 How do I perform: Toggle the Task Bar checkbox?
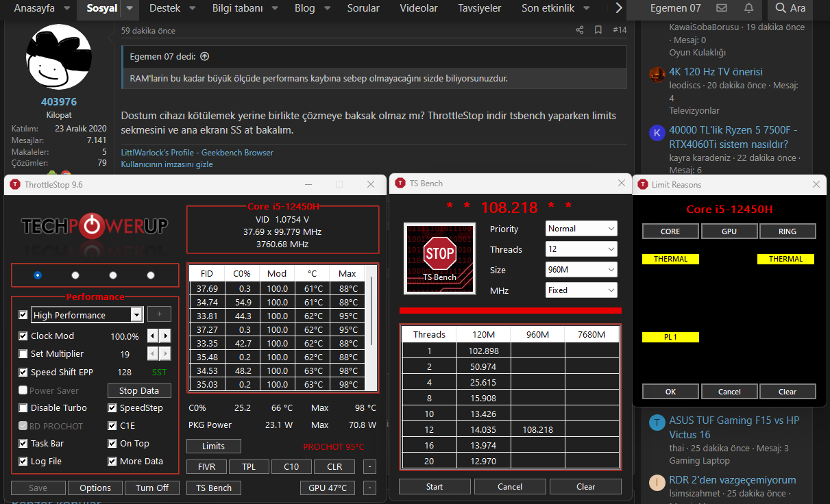23,444
